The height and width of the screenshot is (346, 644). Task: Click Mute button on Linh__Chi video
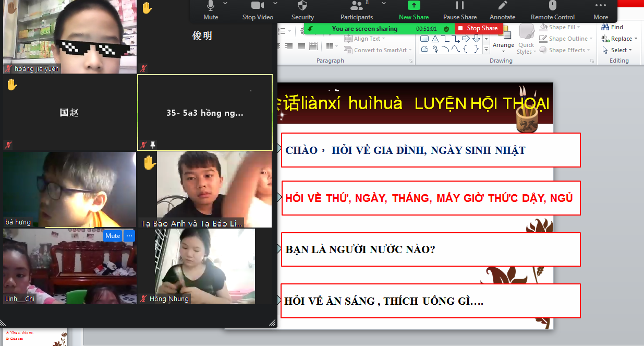(112, 236)
